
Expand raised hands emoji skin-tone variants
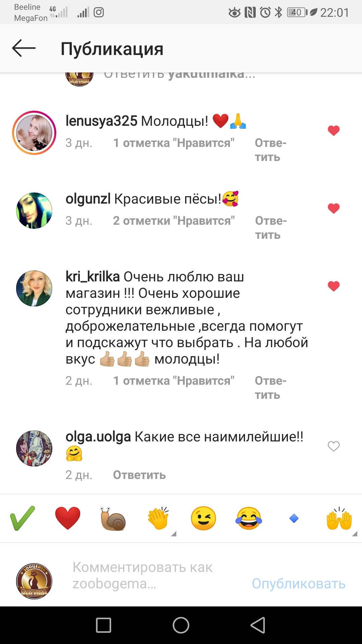(x=354, y=534)
